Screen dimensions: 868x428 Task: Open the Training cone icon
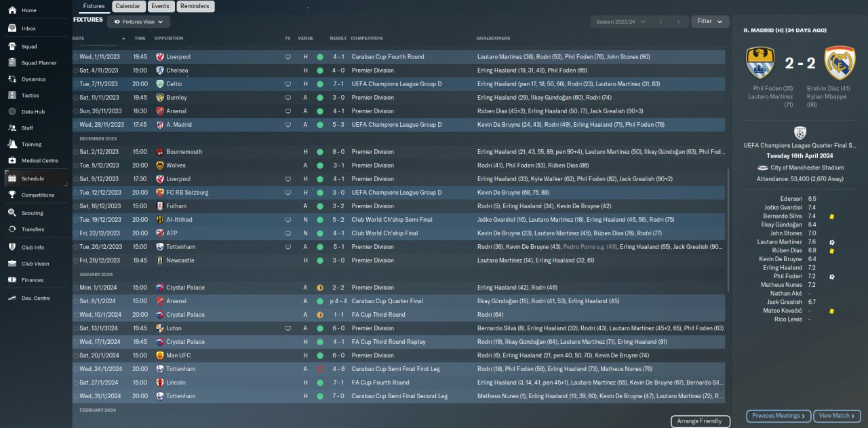[12, 144]
